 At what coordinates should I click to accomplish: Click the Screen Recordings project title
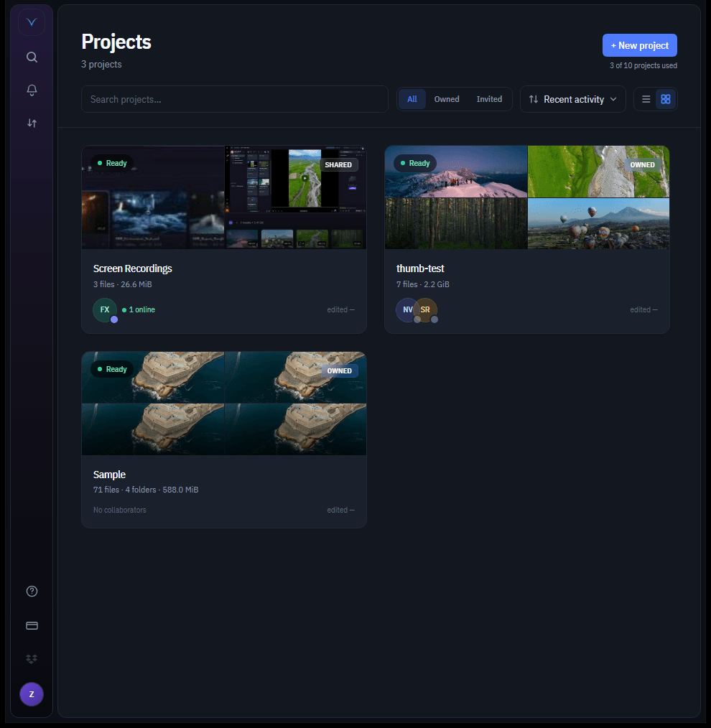click(132, 269)
